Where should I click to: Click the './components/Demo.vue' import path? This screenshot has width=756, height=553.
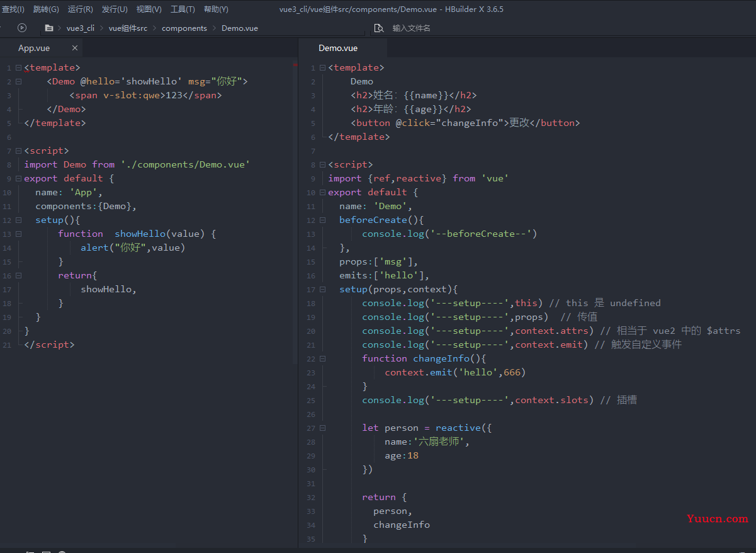[x=186, y=164]
